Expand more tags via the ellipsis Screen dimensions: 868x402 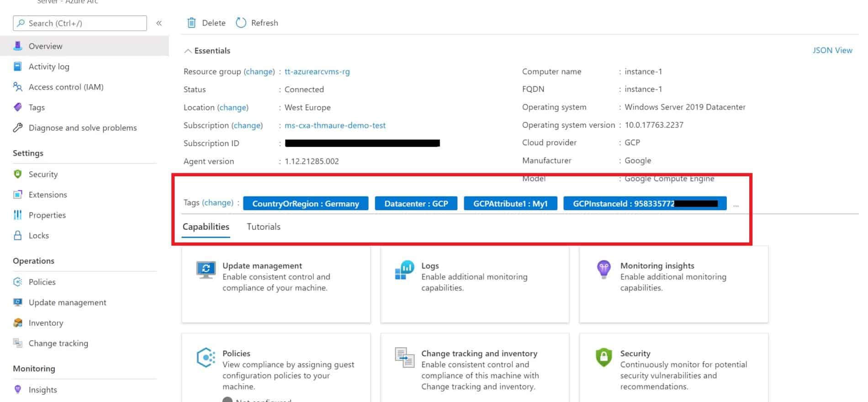click(736, 205)
